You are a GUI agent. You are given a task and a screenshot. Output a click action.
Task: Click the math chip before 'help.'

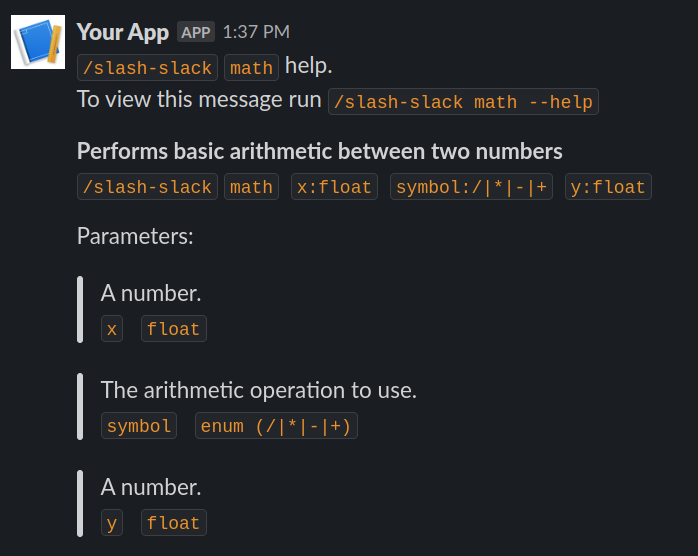[251, 68]
